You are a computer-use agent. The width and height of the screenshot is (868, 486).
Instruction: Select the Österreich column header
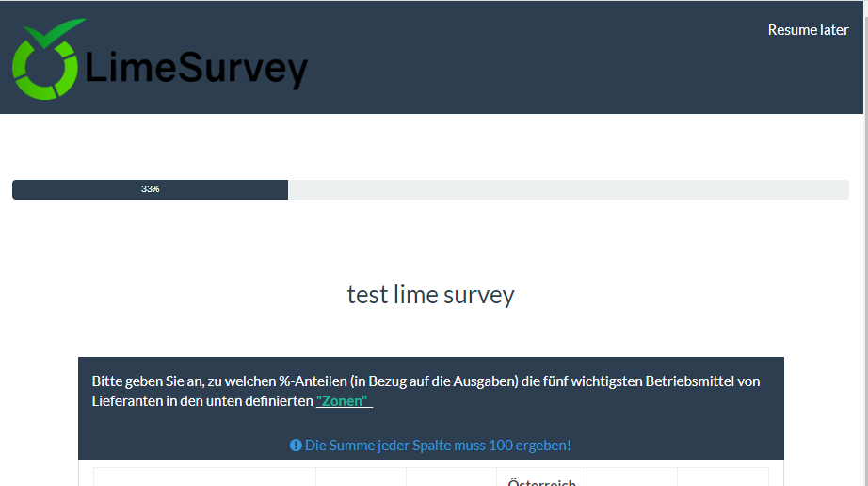(541, 480)
